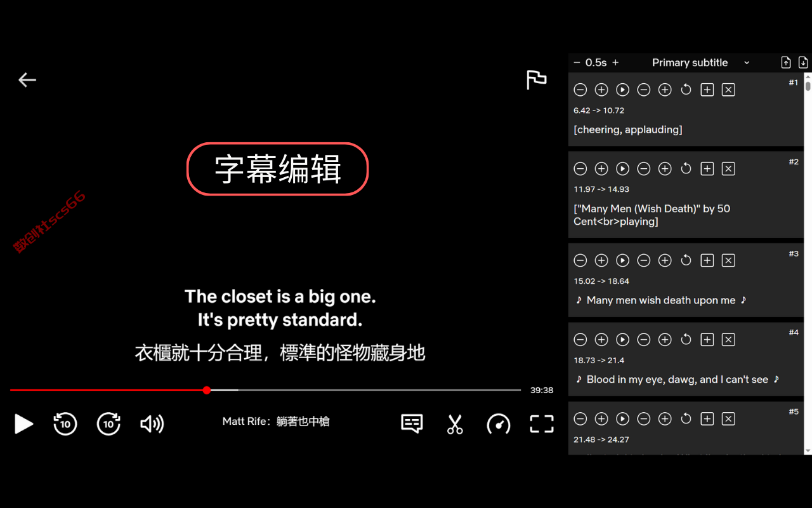812x508 pixels.
Task: Click the upload subtitle file icon
Action: click(x=786, y=62)
